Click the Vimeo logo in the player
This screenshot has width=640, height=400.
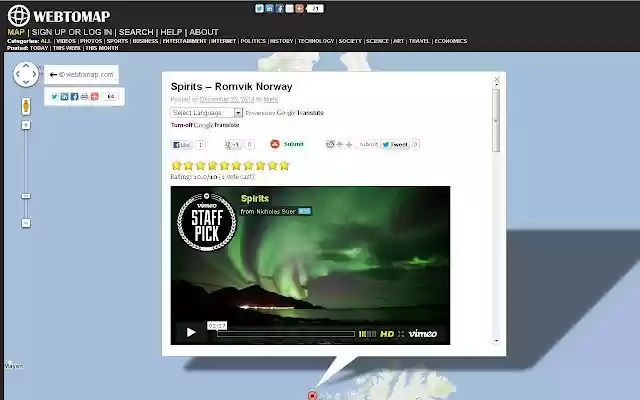coord(423,333)
